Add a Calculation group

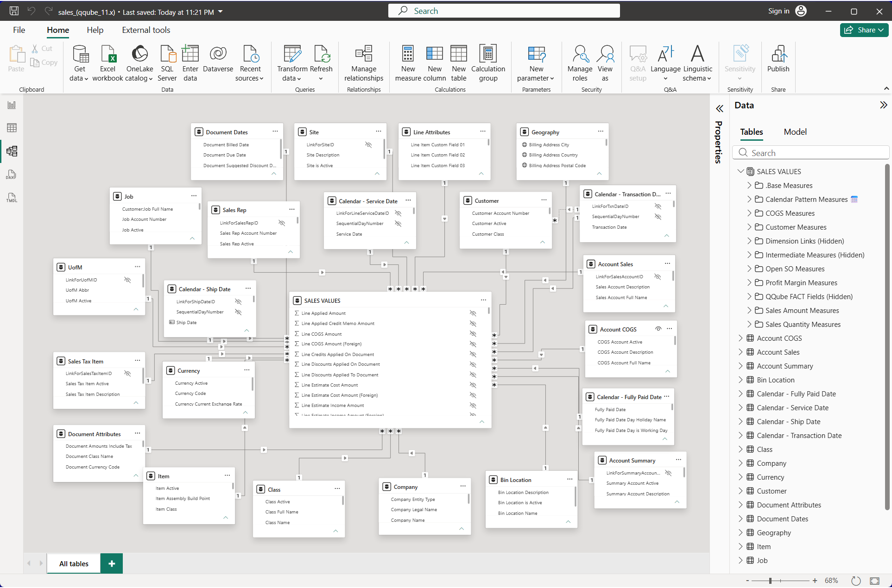(x=488, y=63)
